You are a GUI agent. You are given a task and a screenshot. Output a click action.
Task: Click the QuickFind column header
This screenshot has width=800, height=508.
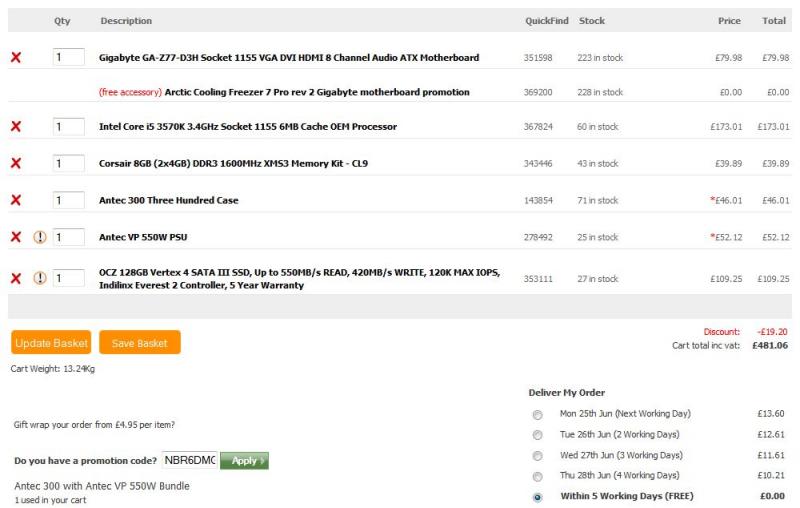point(546,21)
